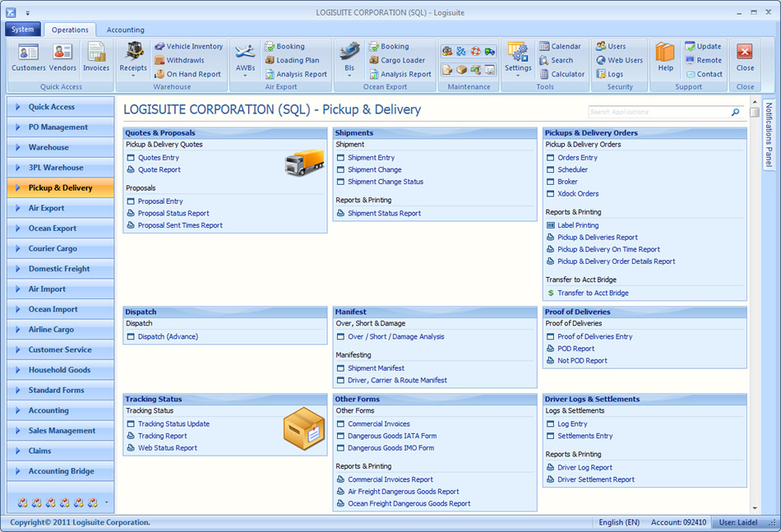The height and width of the screenshot is (532, 781).
Task: Open Users in Security group
Action: coord(611,46)
